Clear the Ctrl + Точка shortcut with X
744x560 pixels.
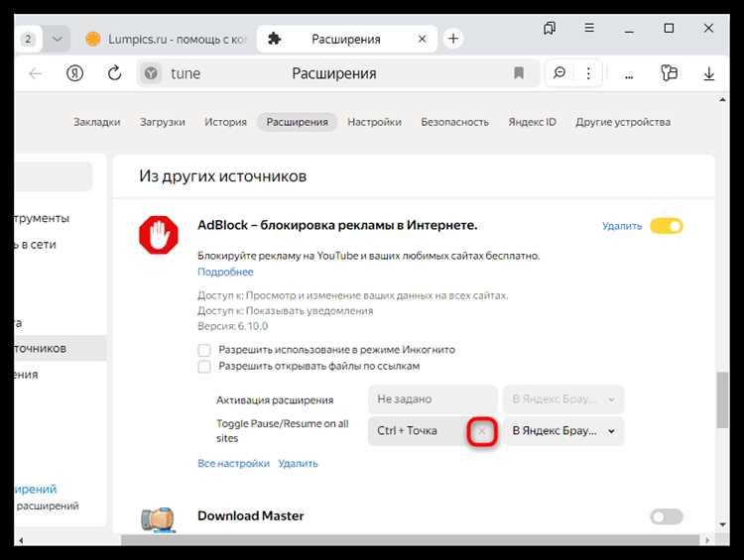point(481,431)
